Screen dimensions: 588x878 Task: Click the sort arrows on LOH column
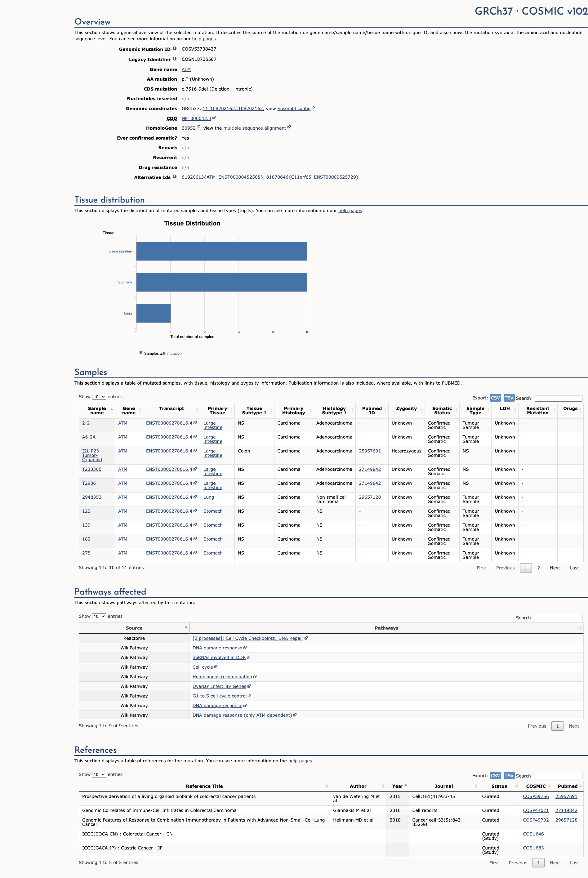click(515, 411)
